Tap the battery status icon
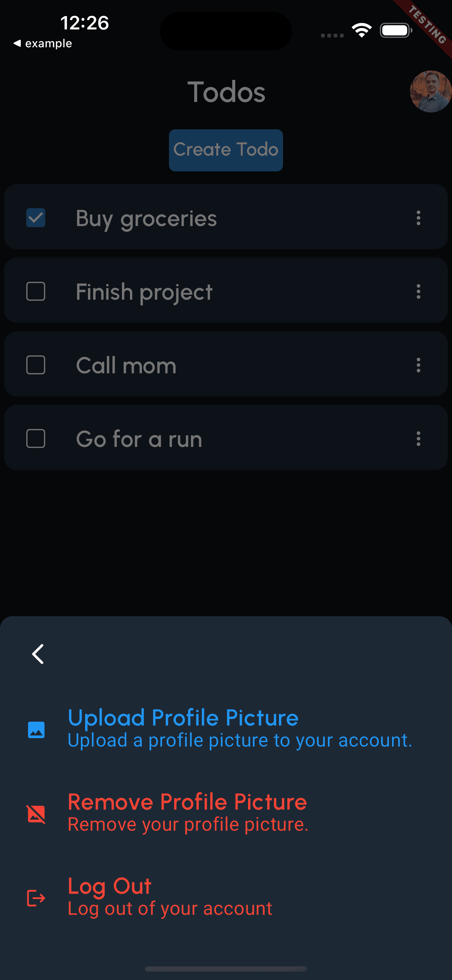This screenshot has height=980, width=452. (396, 30)
